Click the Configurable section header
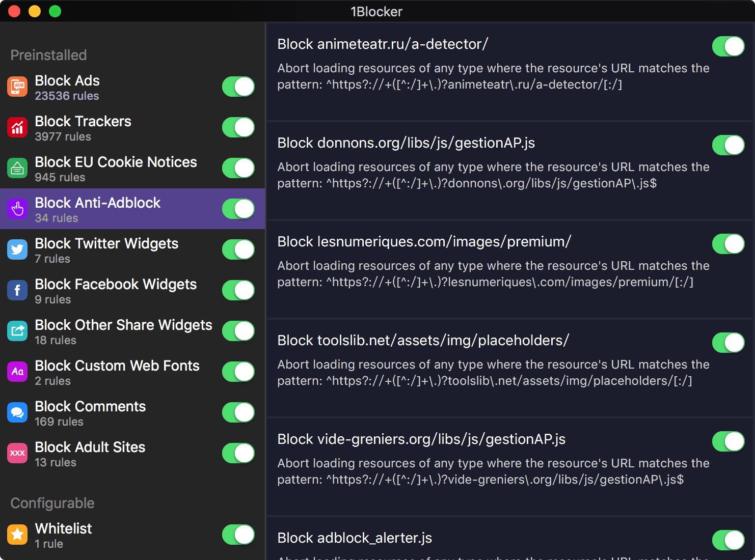Image resolution: width=755 pixels, height=560 pixels. pos(52,503)
